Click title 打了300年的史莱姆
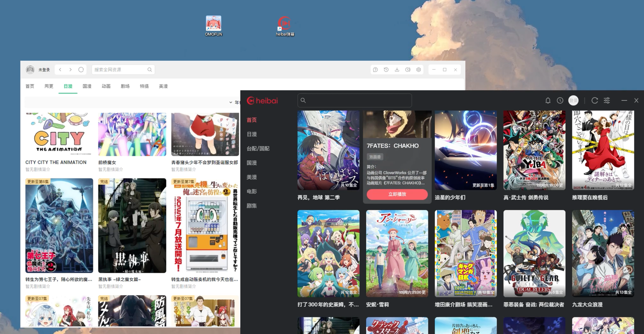 (328, 304)
